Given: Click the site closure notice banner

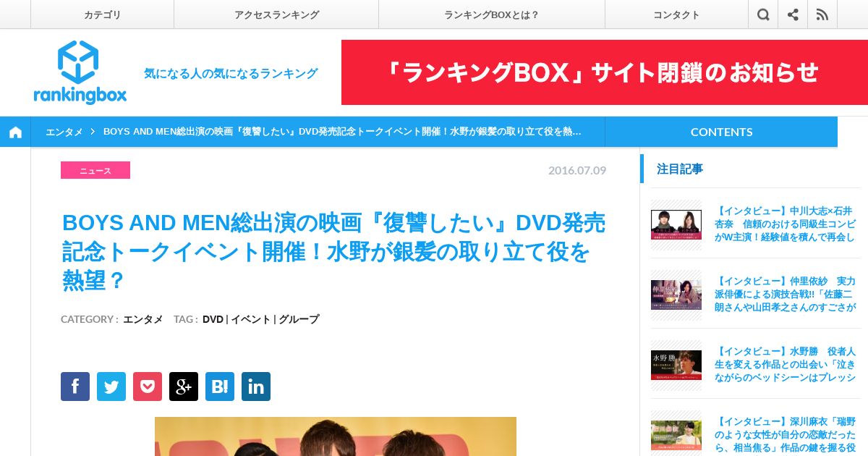Looking at the screenshot, I should coord(605,72).
